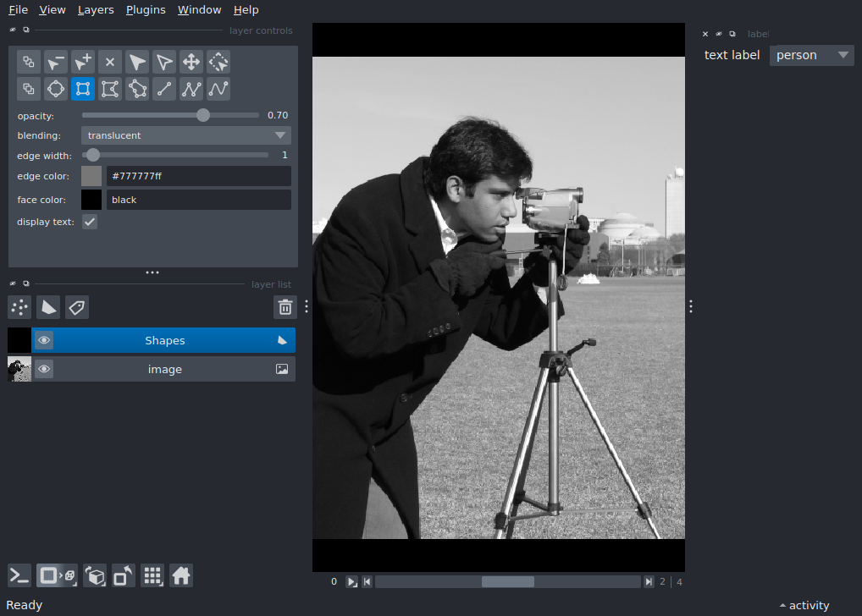The image size is (862, 616).
Task: Switch between 2D and 3D display
Action: click(56, 575)
